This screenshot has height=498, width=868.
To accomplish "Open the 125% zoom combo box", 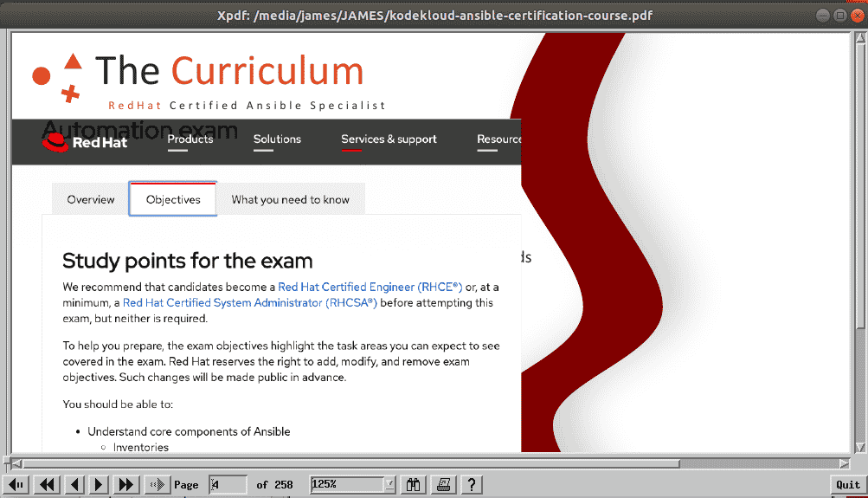I will (352, 485).
